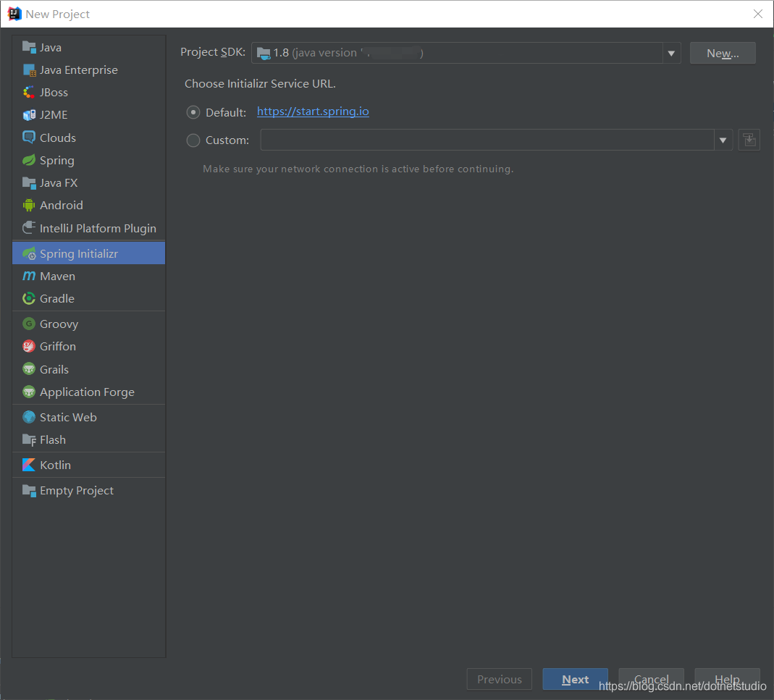The width and height of the screenshot is (774, 700).
Task: Select the Custom service URL radio button
Action: (x=193, y=140)
